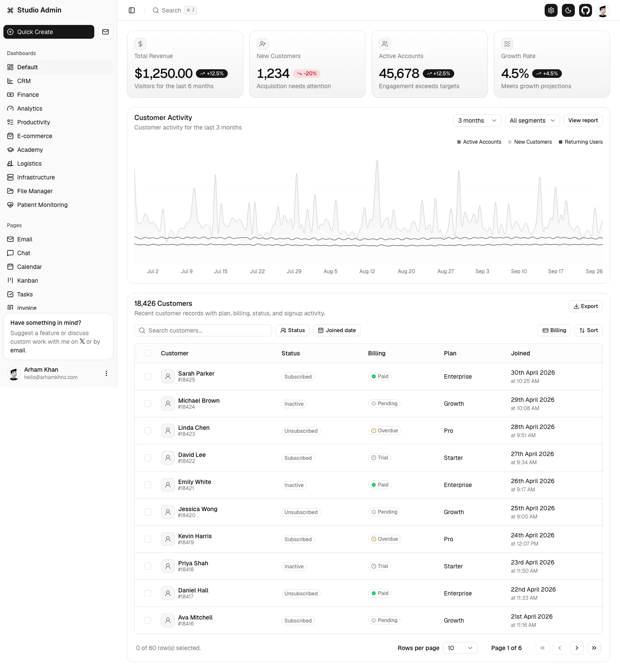Open the Kanban page in sidebar

pyautogui.click(x=58, y=281)
